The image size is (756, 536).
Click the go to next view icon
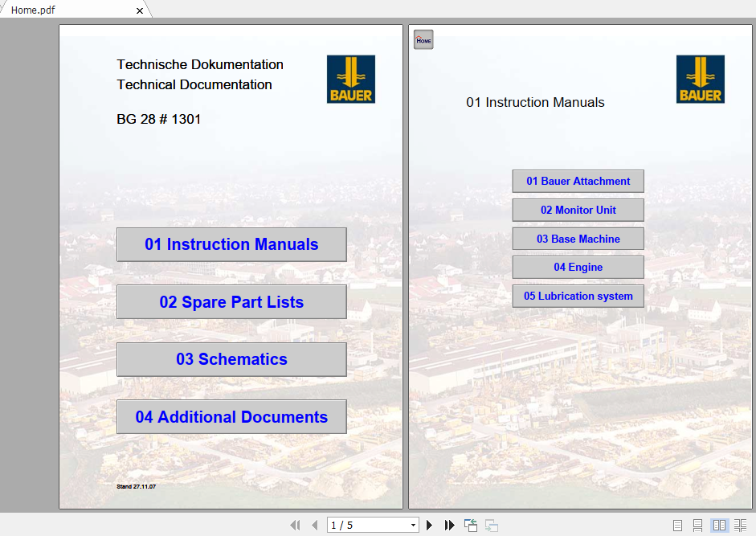point(492,525)
